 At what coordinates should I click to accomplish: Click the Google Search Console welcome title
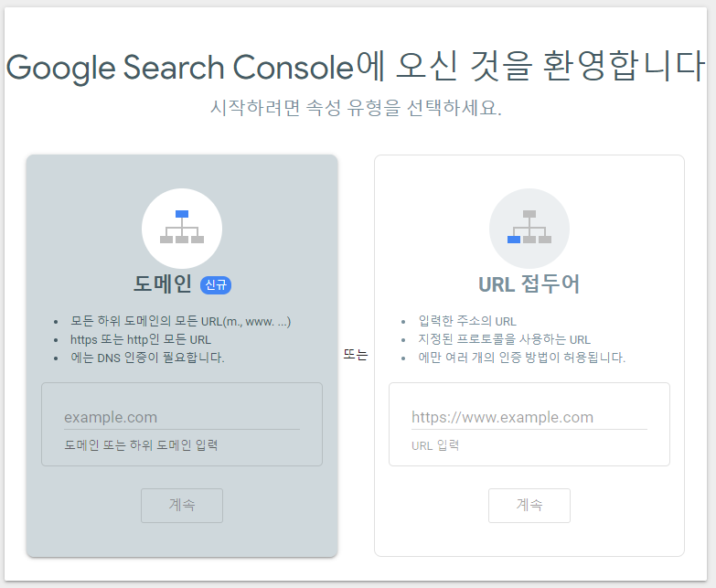pos(356,67)
